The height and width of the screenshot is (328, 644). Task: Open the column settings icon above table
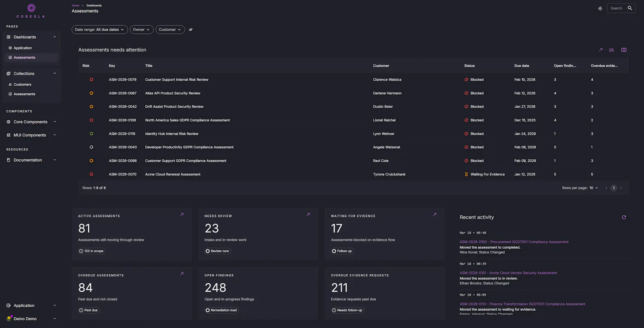tap(624, 50)
